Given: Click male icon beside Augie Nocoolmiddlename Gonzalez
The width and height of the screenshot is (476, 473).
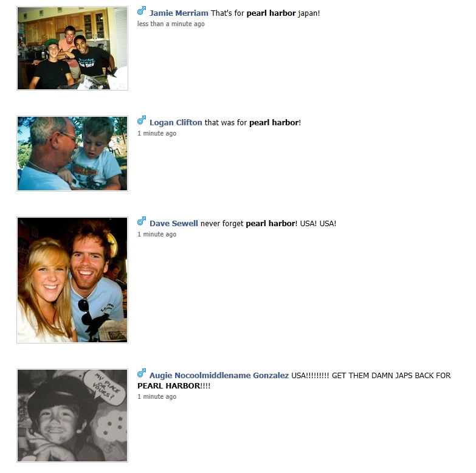Looking at the screenshot, I should [142, 373].
